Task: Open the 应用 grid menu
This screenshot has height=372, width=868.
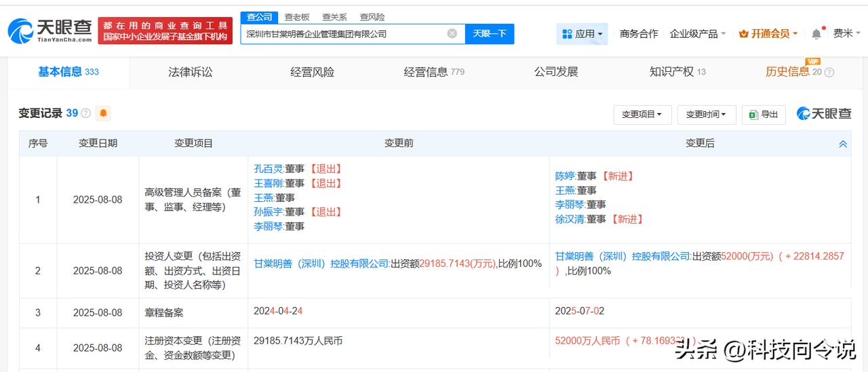Action: click(x=583, y=34)
